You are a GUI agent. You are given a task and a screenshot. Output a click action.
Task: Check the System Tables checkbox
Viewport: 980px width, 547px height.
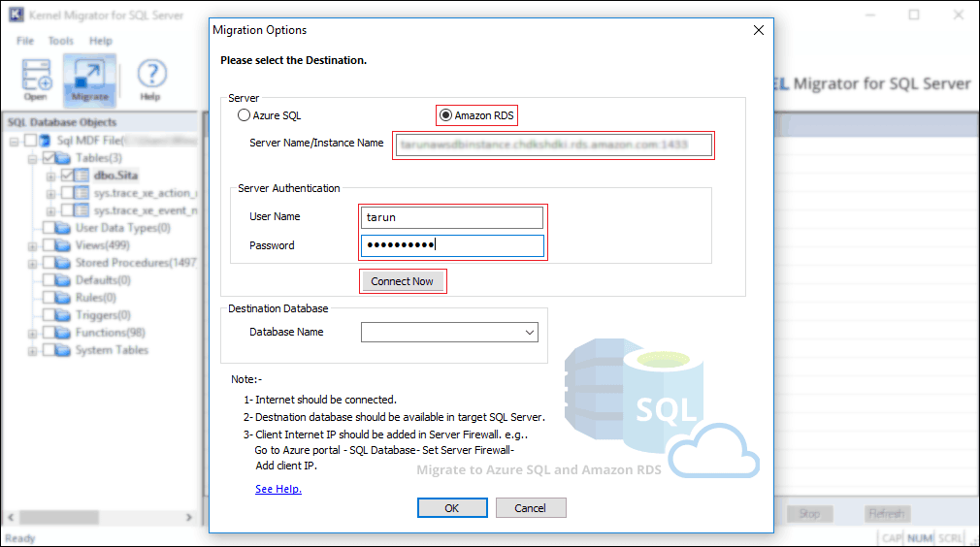click(x=49, y=350)
